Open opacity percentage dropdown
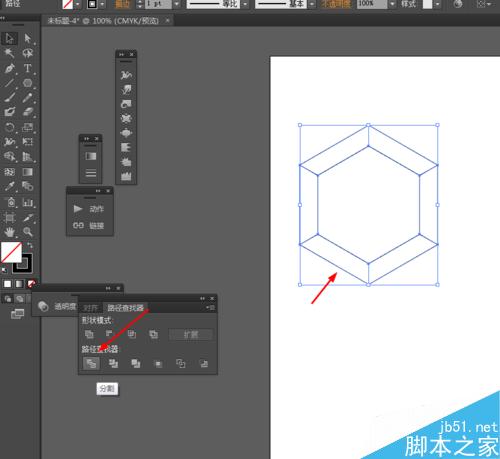The image size is (500, 459). [392, 4]
